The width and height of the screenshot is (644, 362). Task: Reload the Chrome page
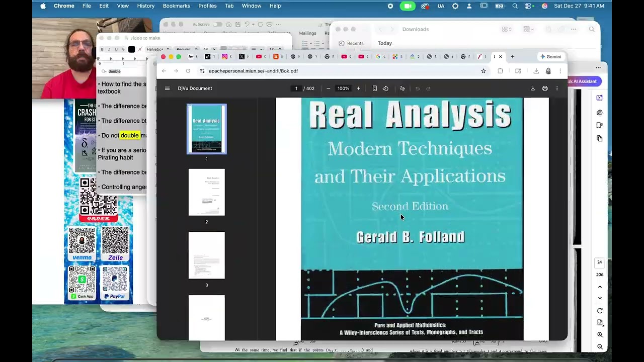point(188,71)
